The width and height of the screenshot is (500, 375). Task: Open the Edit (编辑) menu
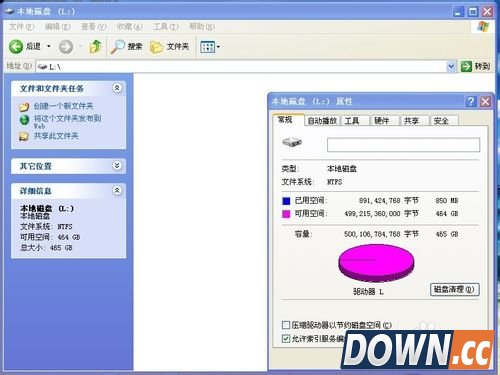57,27
